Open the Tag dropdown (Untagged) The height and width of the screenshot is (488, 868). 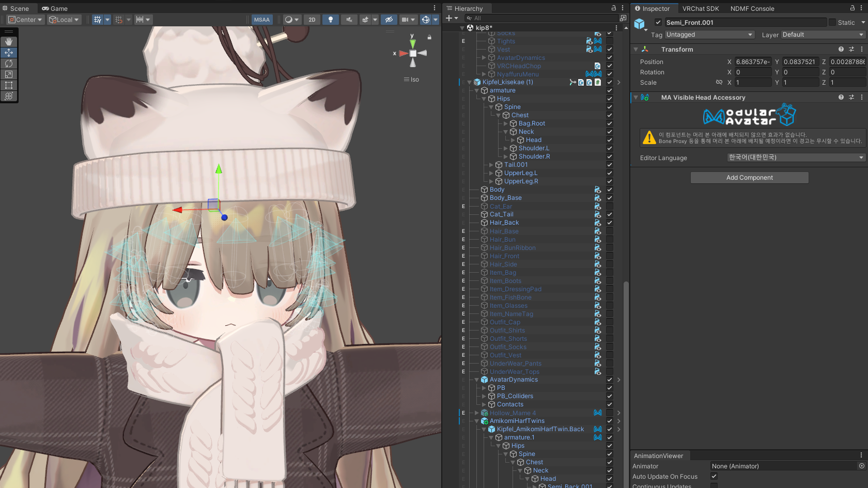pos(710,35)
